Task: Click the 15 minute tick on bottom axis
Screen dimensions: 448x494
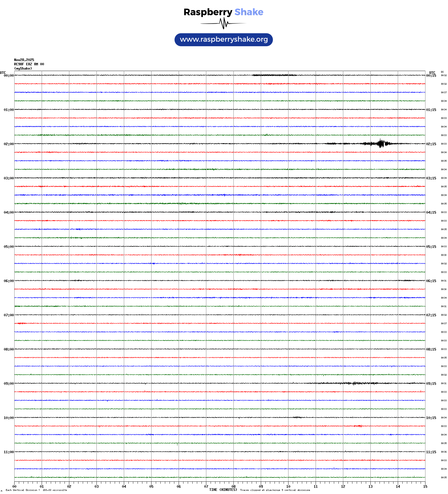Action: (x=425, y=487)
